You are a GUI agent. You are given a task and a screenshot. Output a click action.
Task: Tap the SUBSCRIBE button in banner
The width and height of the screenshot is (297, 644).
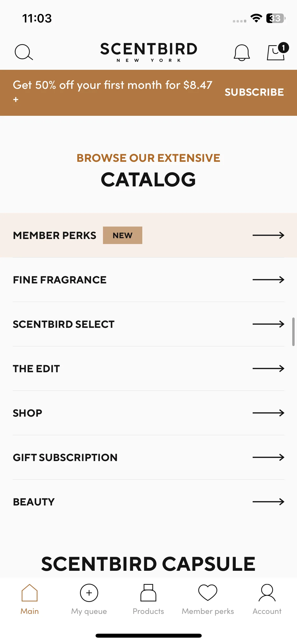pyautogui.click(x=254, y=92)
